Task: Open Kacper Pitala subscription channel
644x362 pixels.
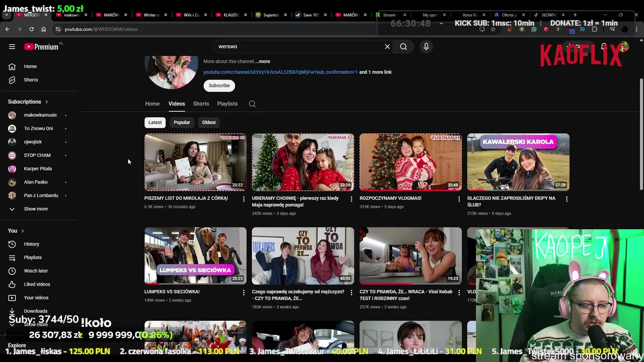Action: click(39, 169)
